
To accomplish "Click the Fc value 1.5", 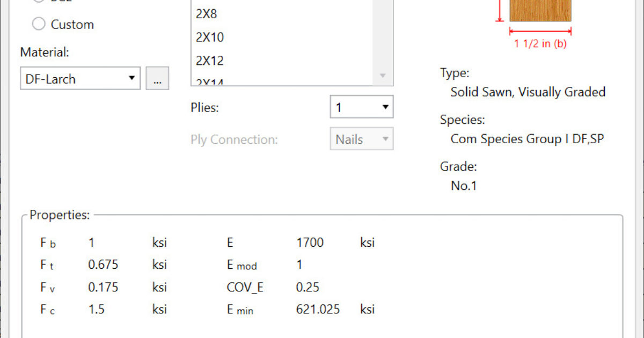I will [x=96, y=310].
